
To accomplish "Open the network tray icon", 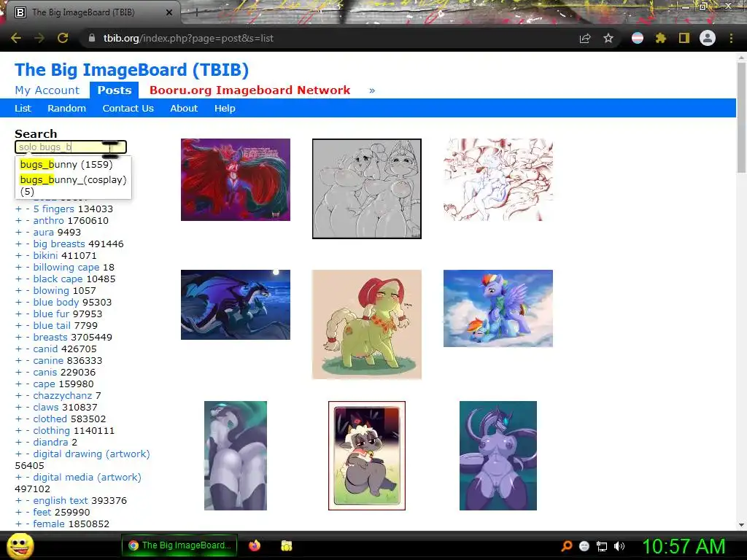I will (602, 545).
